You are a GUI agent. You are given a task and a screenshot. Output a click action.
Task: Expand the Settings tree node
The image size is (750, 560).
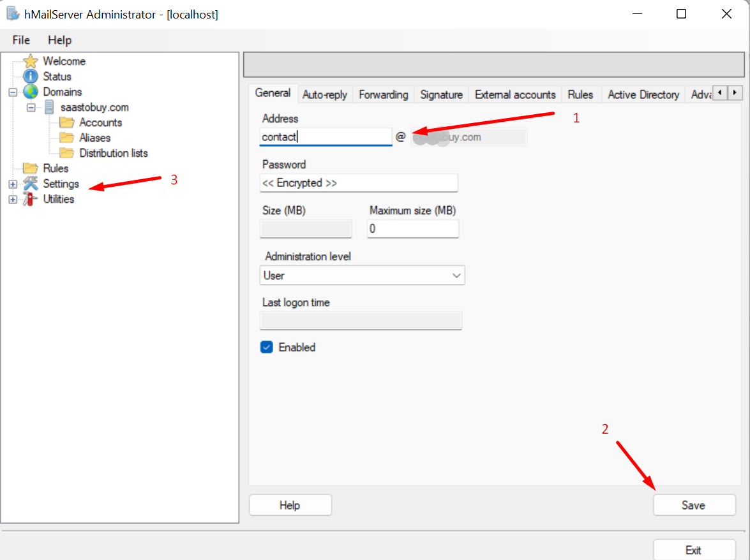[x=13, y=183]
